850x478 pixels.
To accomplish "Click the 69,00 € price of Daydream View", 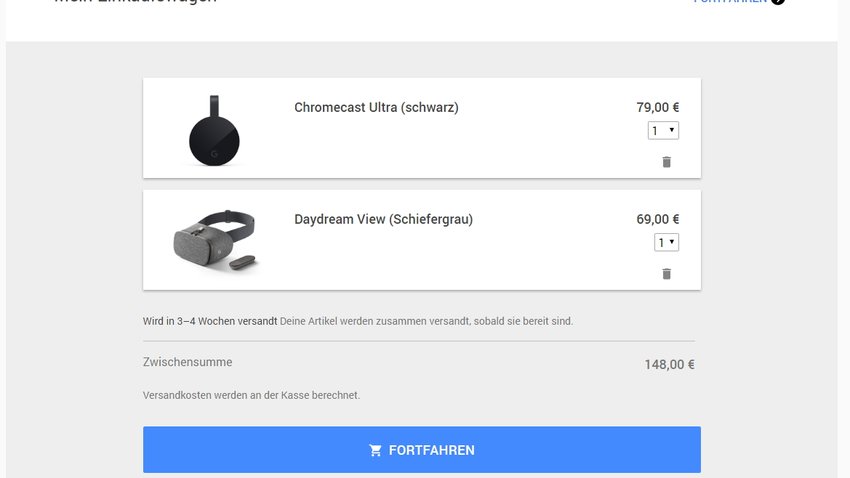I will 658,219.
